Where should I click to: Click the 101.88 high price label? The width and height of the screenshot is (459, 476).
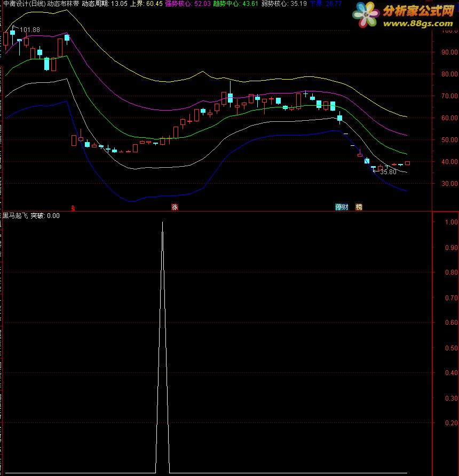[x=30, y=30]
